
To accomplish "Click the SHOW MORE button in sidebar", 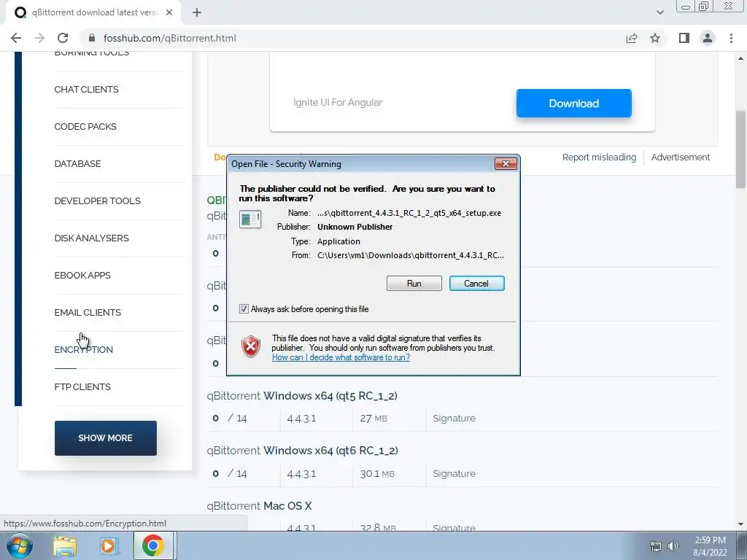I will 105,438.
